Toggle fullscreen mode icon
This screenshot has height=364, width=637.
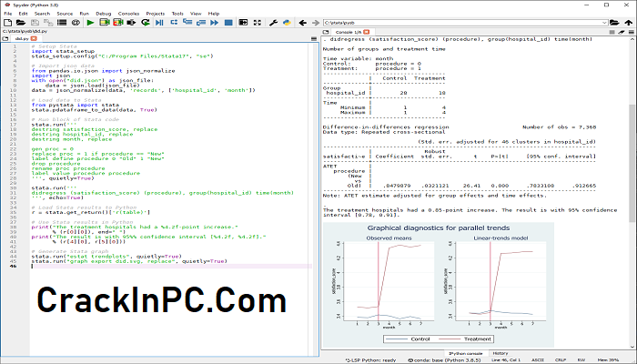(258, 23)
